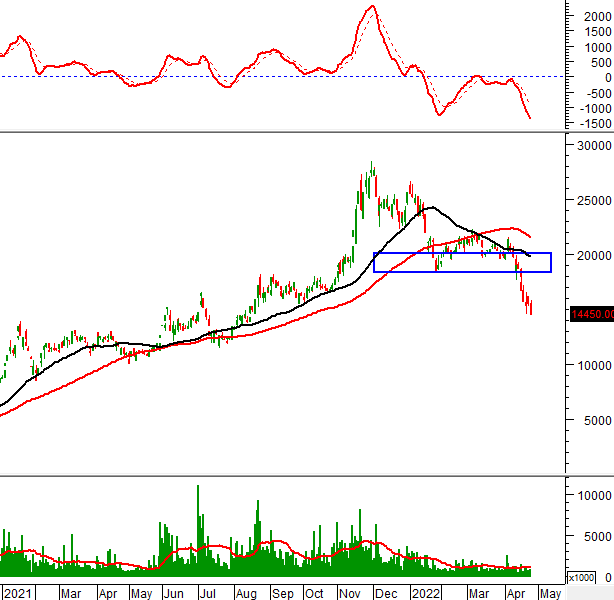Click the Nov month label on time axis

(350, 593)
